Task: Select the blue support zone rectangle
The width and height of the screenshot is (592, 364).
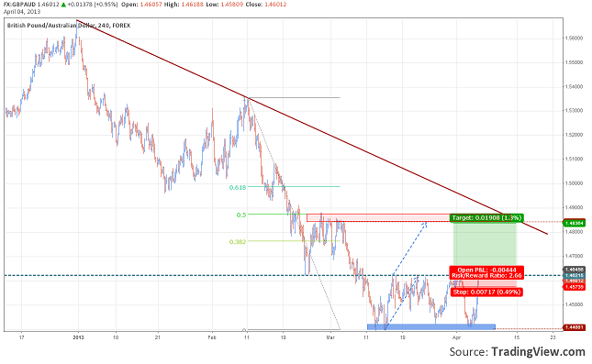Action: [430, 326]
